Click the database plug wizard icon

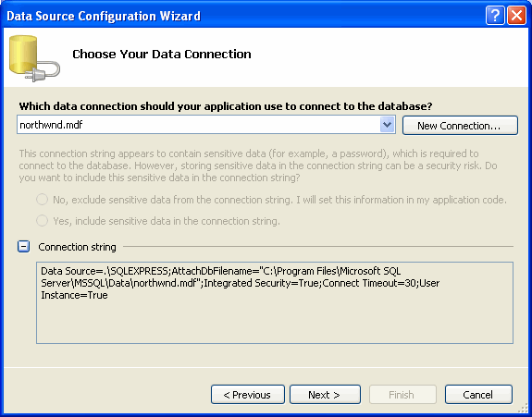pyautogui.click(x=34, y=58)
